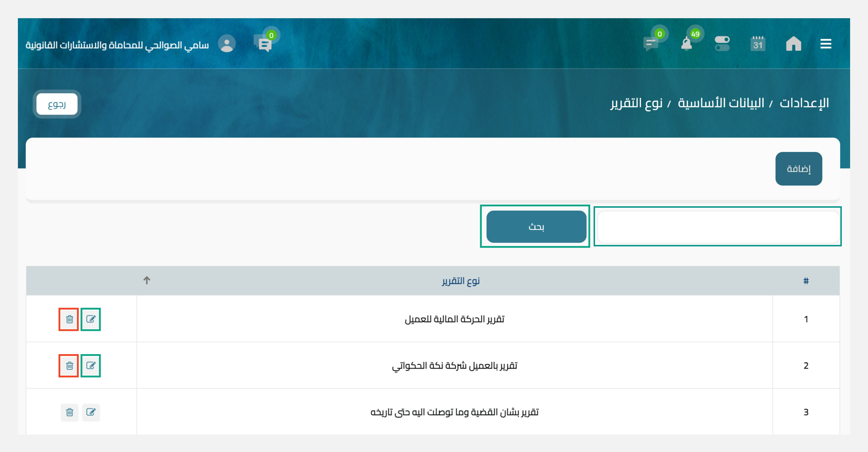
Task: Edit the first report type row
Action: point(91,319)
